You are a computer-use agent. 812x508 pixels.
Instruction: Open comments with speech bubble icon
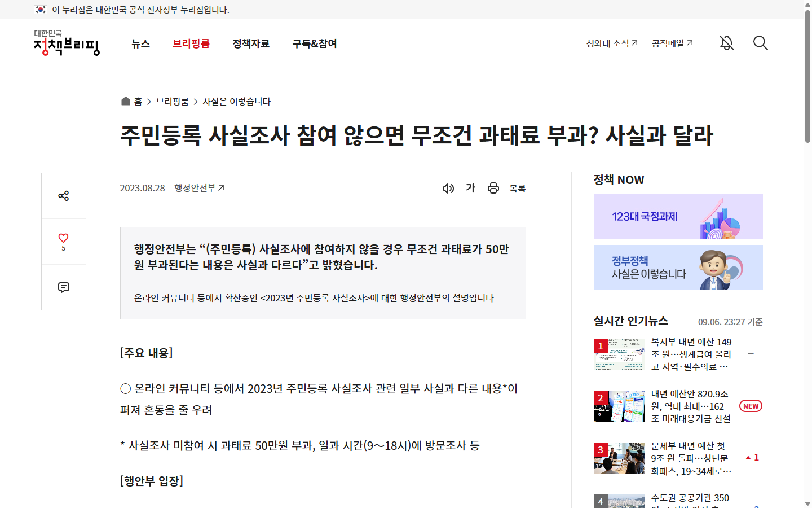(64, 287)
